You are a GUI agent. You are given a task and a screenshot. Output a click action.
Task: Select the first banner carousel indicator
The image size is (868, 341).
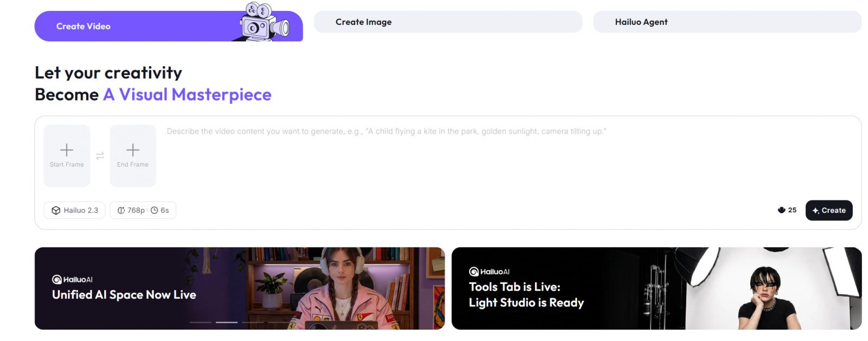[201, 323]
